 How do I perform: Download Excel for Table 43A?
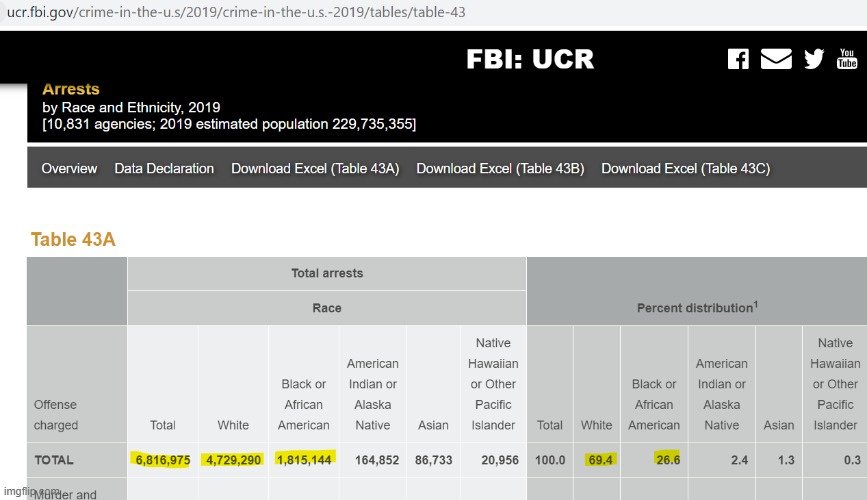click(x=315, y=169)
